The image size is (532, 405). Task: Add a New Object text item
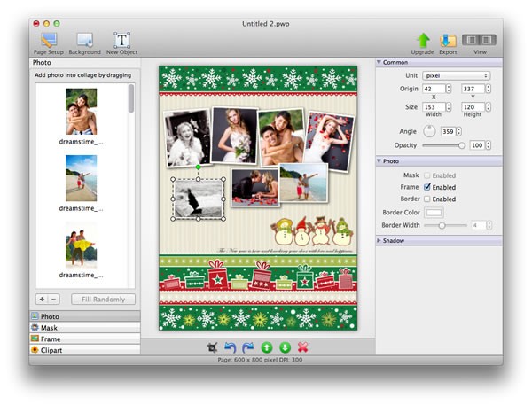122,40
